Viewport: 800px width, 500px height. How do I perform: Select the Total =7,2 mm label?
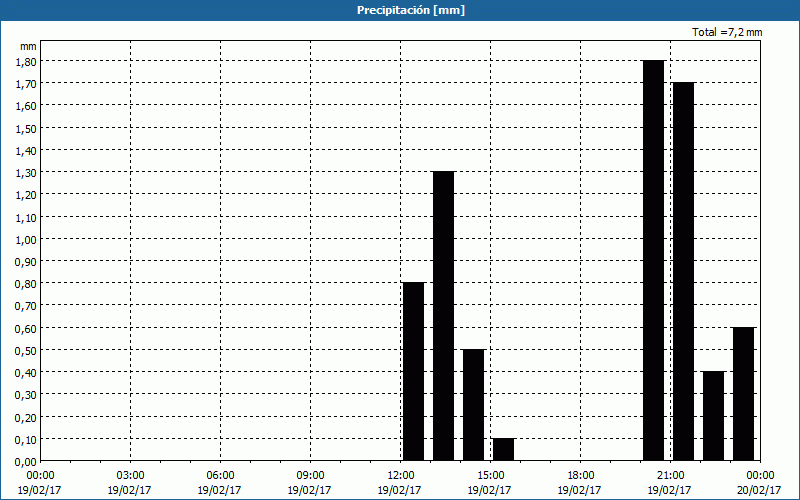(727, 32)
